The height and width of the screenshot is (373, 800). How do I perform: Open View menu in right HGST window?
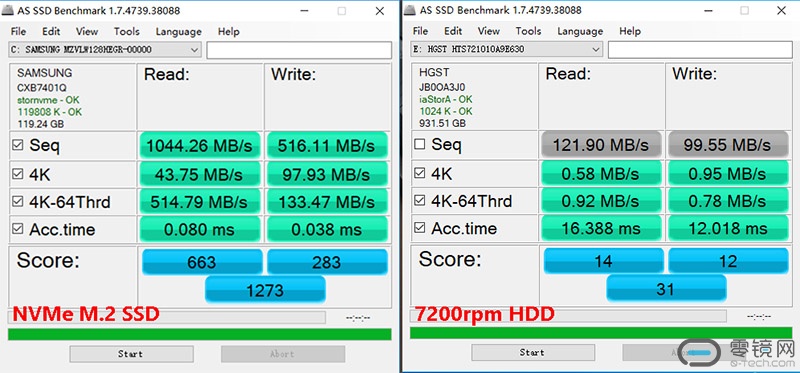point(489,31)
